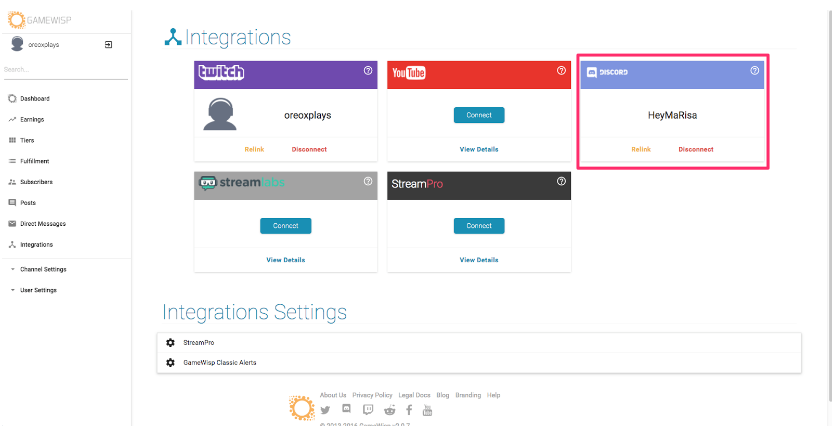This screenshot has width=832, height=430.
Task: Open help icon on Twitch card
Action: tap(368, 71)
